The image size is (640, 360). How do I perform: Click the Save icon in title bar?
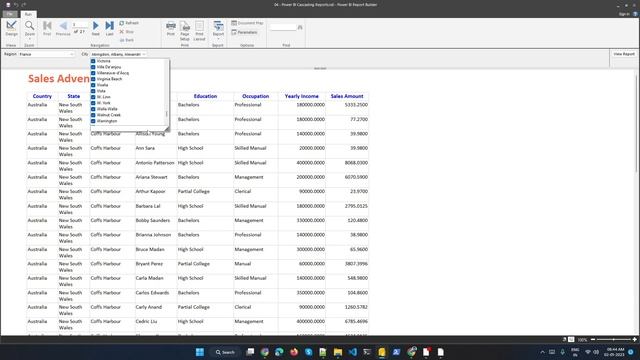pos(8,5)
